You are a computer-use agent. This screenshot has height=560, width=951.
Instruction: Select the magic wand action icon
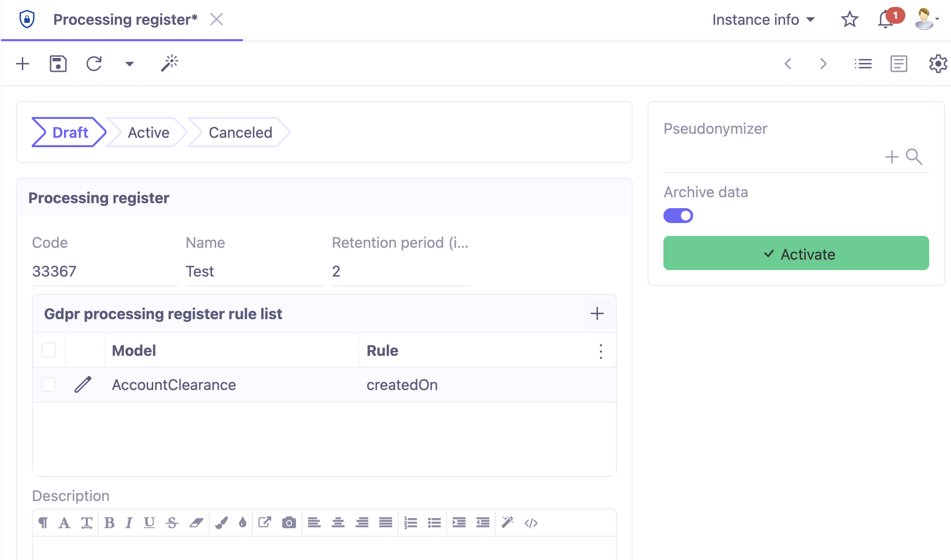click(x=169, y=63)
